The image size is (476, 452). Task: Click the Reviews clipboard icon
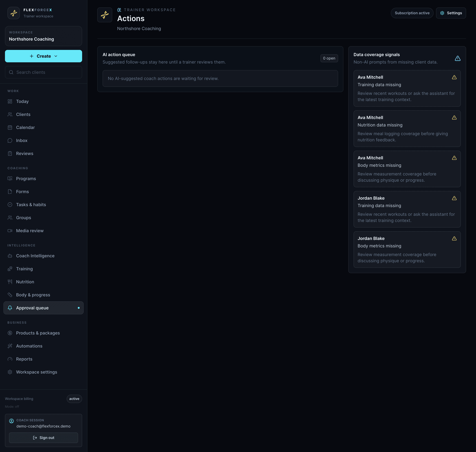click(10, 153)
